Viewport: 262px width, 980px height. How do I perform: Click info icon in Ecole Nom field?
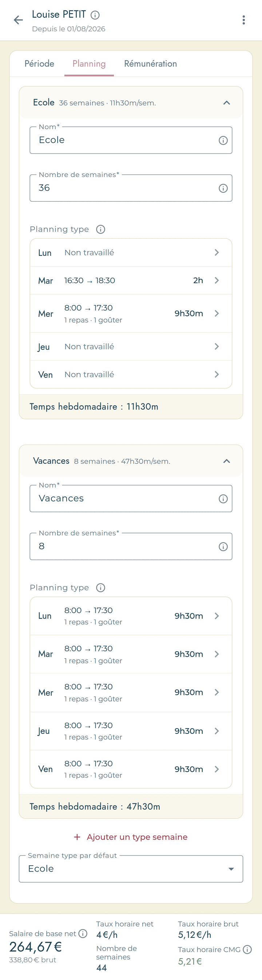point(223,141)
